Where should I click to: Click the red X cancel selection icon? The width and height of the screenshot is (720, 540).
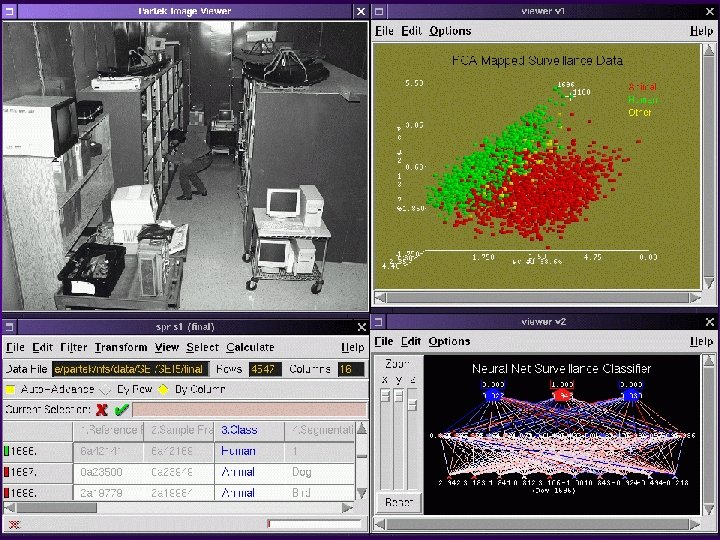click(x=101, y=409)
